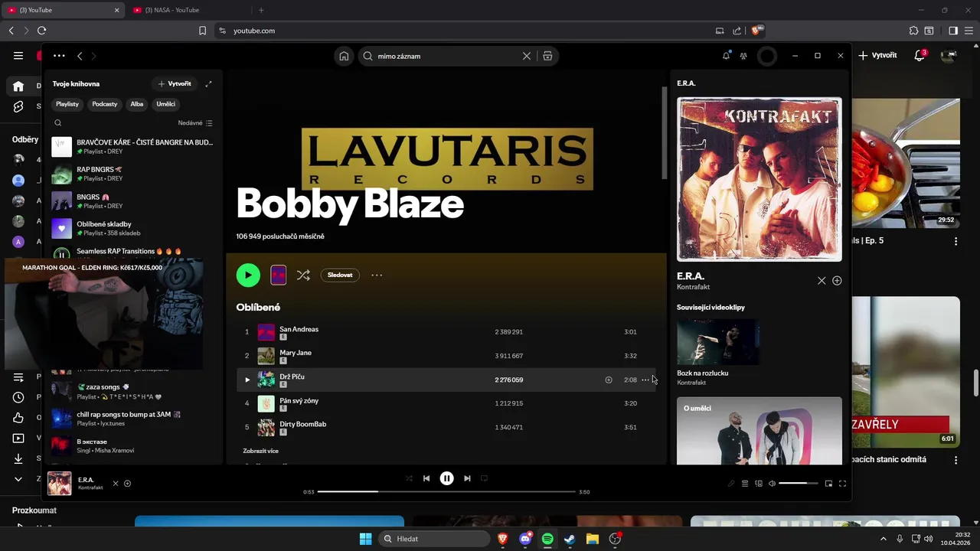Filter library by Playlisty

click(x=67, y=104)
